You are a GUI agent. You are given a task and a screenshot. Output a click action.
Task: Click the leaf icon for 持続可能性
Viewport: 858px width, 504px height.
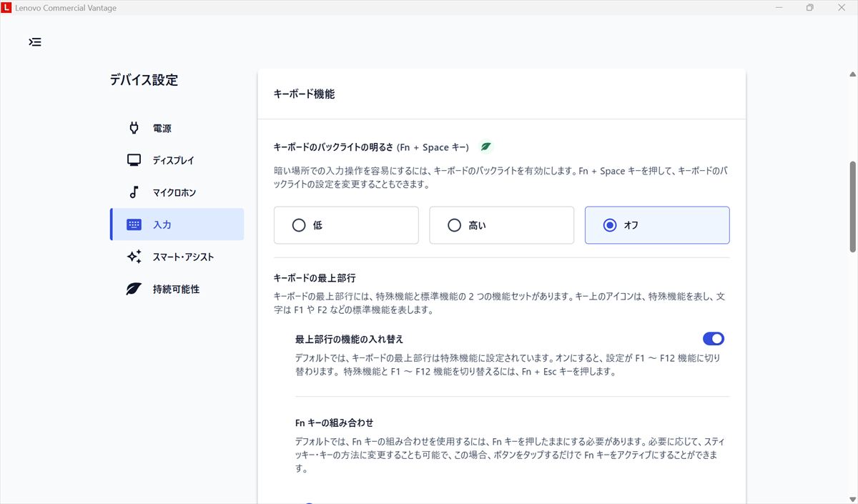[x=134, y=289]
